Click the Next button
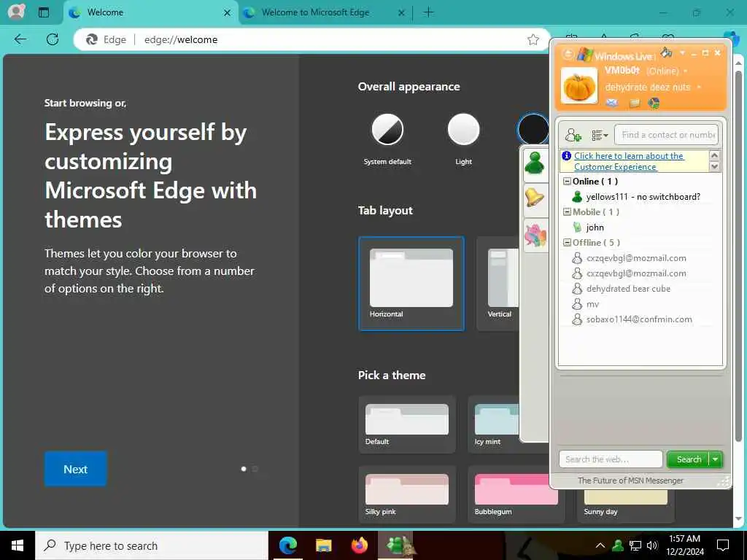 coord(76,469)
